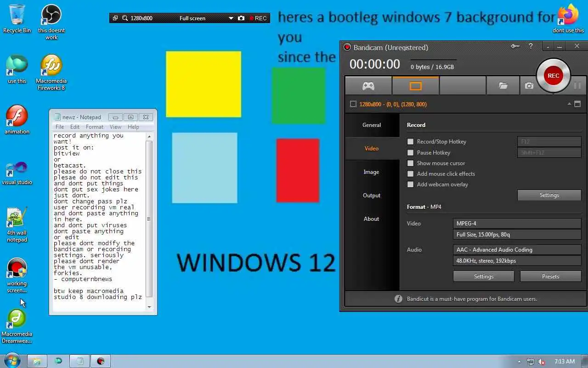This screenshot has height=368, width=588.
Task: Open Bandicam registration key icon
Action: tap(515, 46)
